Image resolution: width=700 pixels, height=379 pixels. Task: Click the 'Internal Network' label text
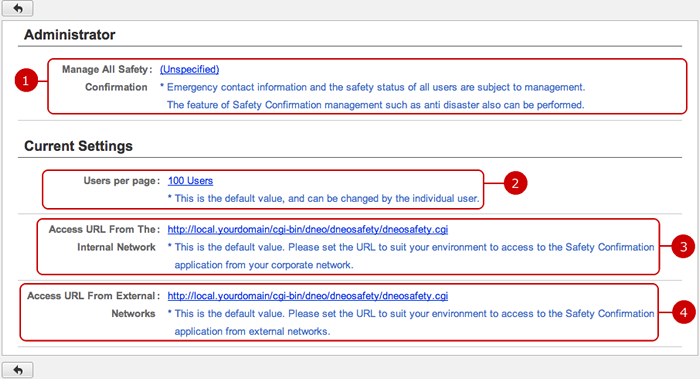pos(116,247)
